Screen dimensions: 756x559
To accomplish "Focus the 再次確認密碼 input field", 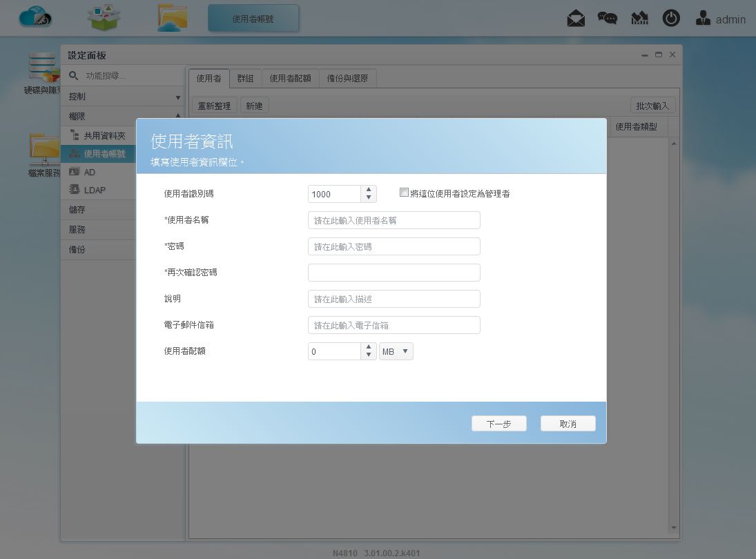I will click(x=394, y=273).
